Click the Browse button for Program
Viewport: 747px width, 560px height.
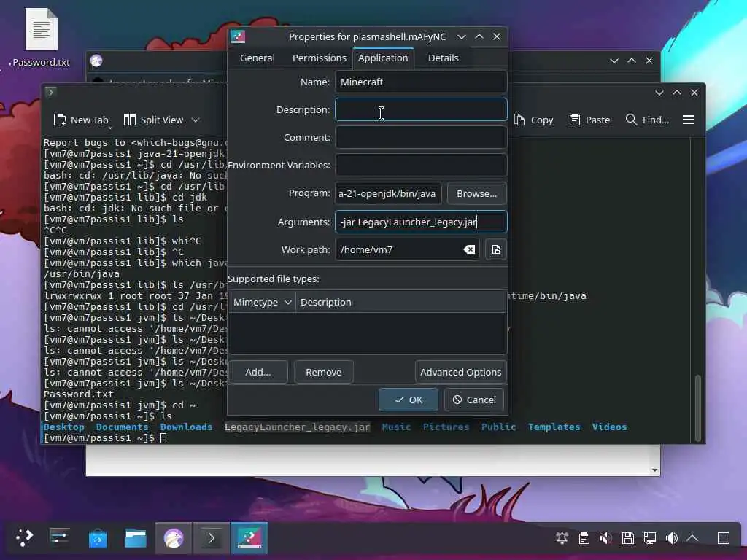coord(476,193)
